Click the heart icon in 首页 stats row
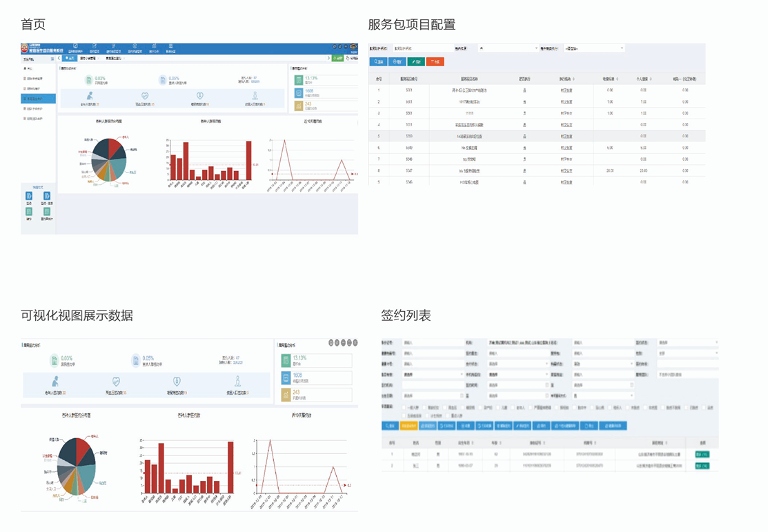The image size is (768, 532). (x=144, y=96)
